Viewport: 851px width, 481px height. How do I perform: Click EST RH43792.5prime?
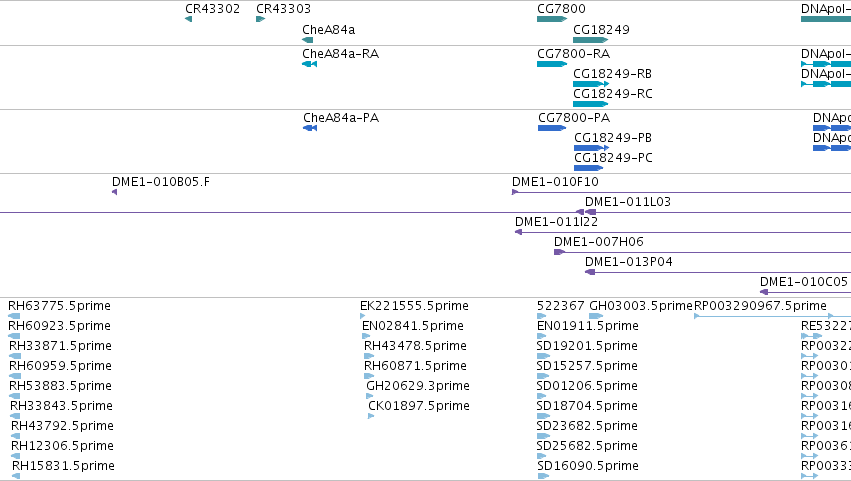click(62, 427)
